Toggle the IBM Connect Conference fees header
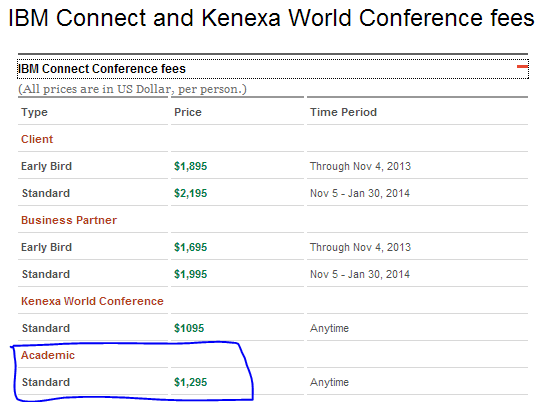 [273, 69]
